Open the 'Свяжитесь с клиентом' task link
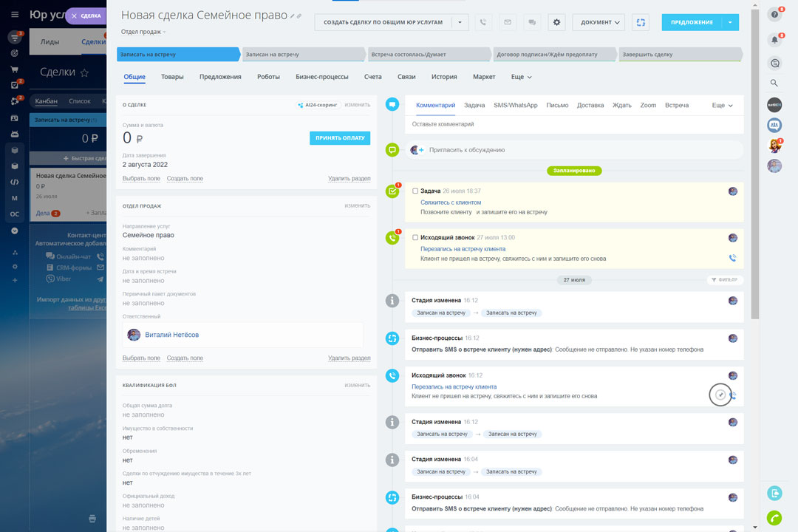798x532 pixels. click(451, 202)
